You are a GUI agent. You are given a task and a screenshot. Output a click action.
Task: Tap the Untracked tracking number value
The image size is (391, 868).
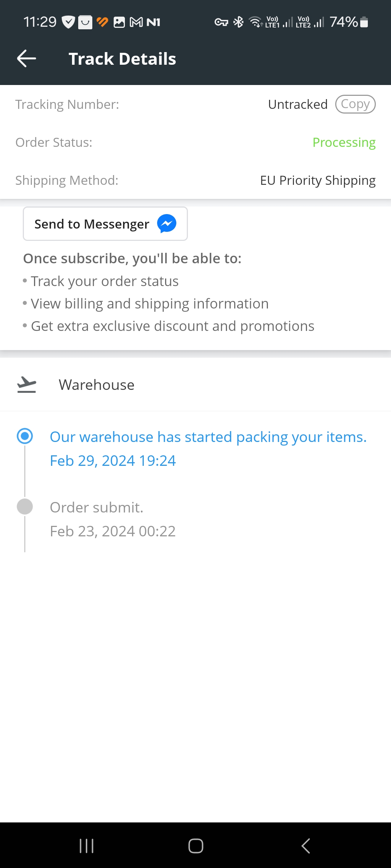[298, 104]
